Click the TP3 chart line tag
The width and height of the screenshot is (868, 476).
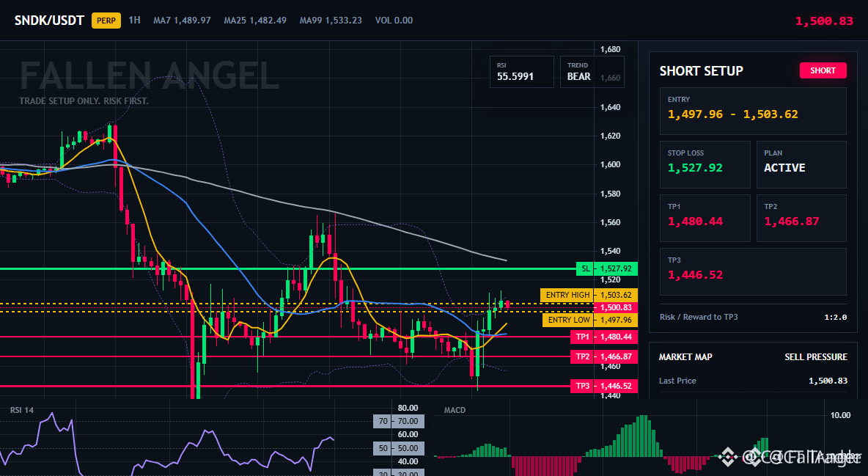[x=604, y=386]
